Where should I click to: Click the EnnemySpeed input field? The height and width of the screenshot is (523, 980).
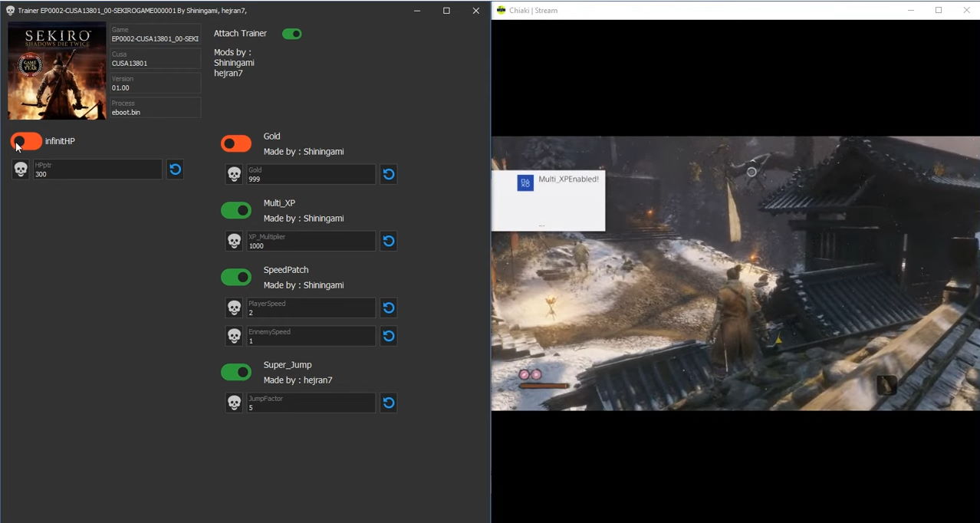(x=311, y=336)
